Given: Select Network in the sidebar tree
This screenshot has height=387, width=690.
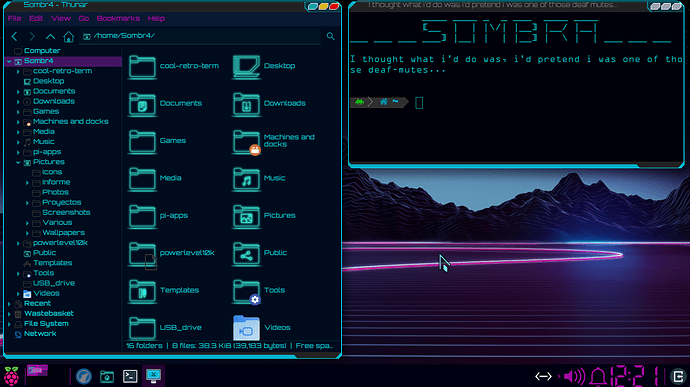Looking at the screenshot, I should (40, 334).
